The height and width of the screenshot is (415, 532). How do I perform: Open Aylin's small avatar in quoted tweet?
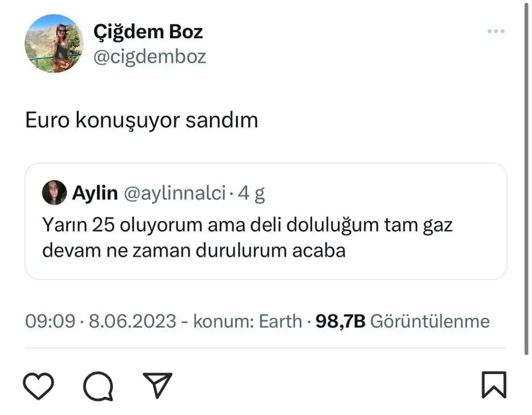(x=54, y=192)
